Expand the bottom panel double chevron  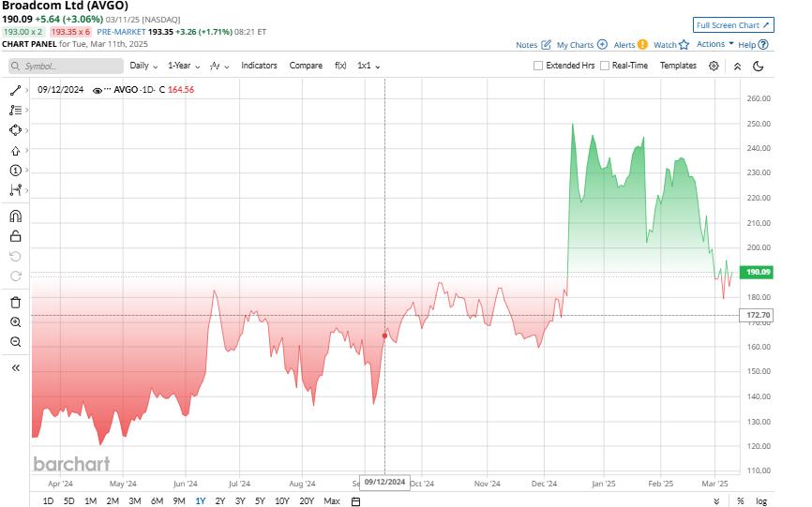pos(716,501)
